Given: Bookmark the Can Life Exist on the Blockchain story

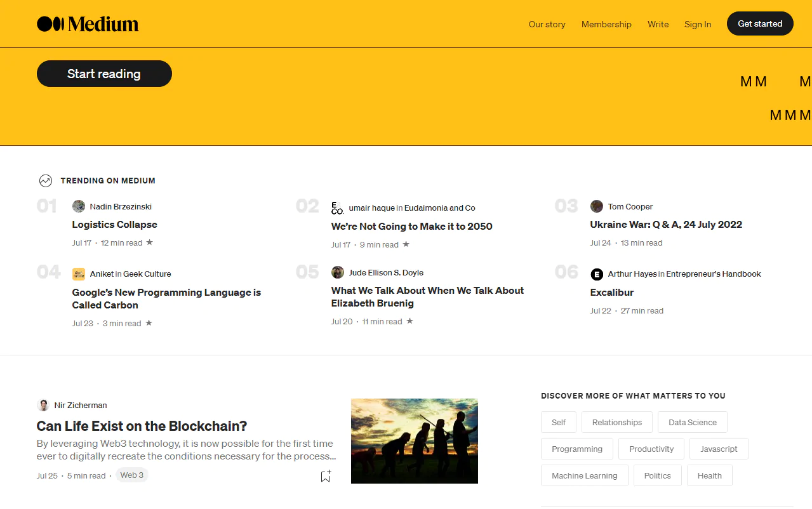Looking at the screenshot, I should tap(326, 476).
